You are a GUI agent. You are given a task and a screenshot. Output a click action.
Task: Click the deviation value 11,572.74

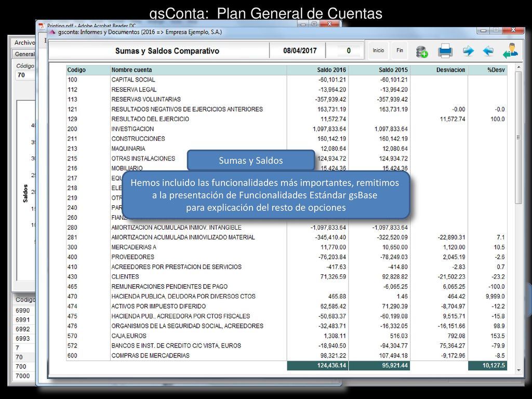point(453,119)
